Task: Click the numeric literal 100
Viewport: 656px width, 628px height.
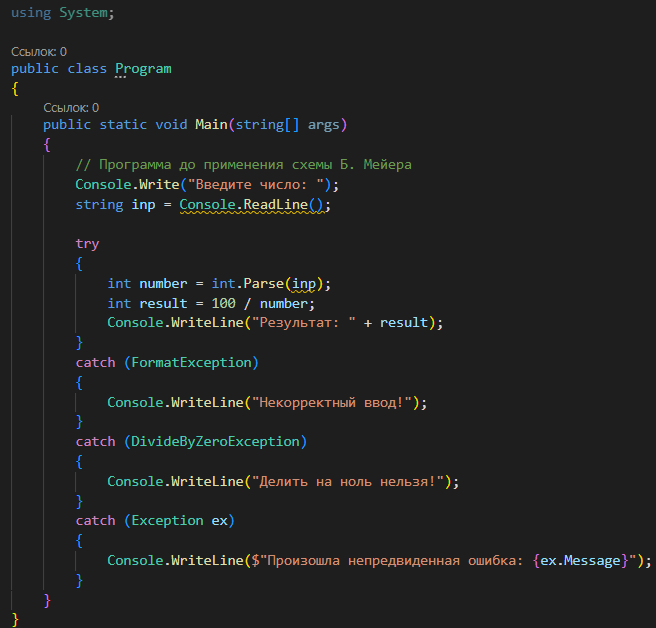Action: (223, 303)
